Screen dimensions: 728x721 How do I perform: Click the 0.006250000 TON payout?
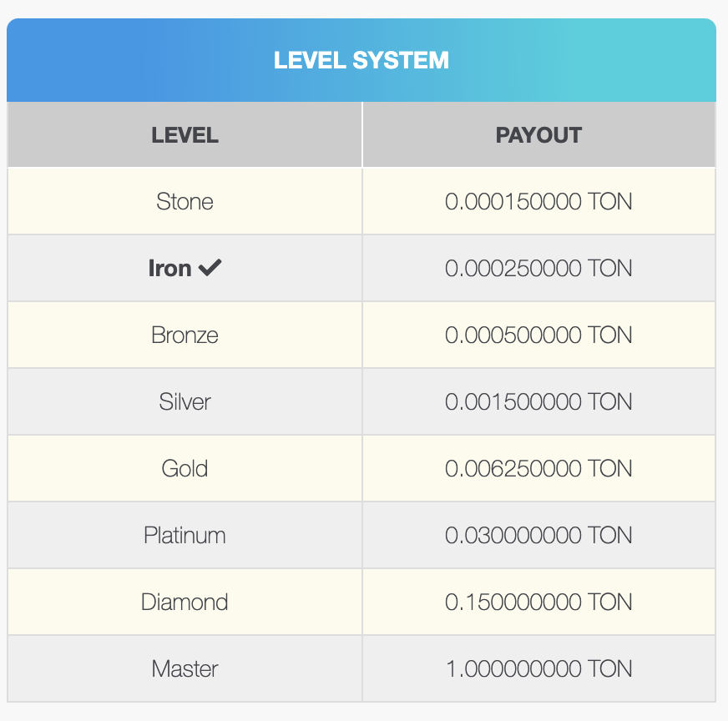(x=538, y=468)
